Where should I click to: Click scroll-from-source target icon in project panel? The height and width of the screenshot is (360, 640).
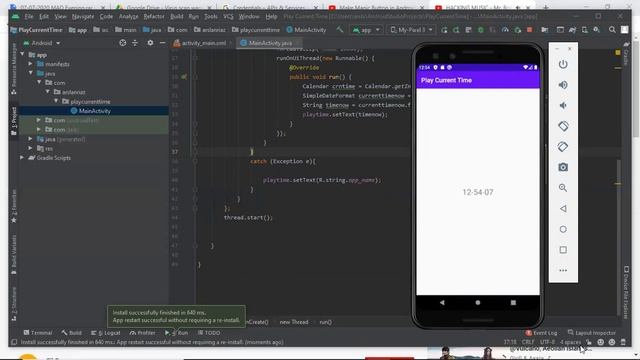tap(122, 43)
